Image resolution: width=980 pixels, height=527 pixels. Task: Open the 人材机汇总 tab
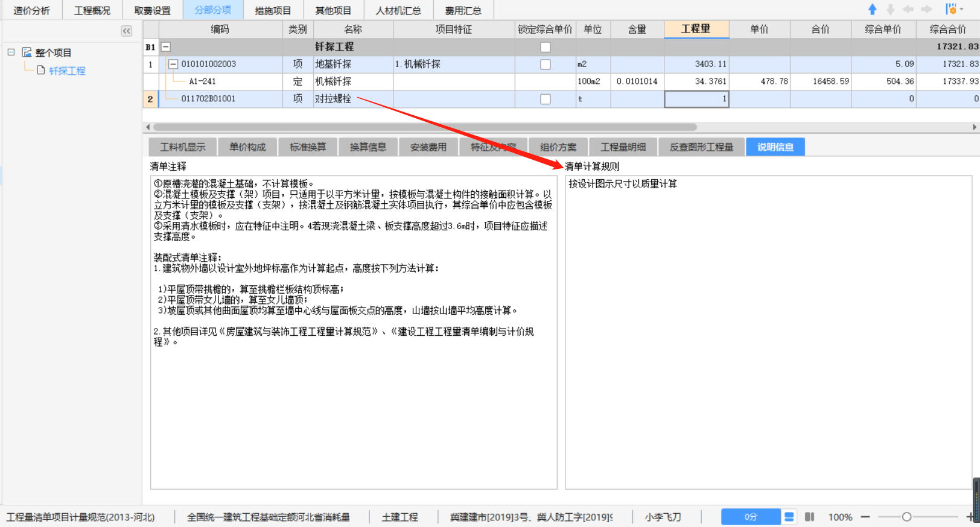(398, 10)
